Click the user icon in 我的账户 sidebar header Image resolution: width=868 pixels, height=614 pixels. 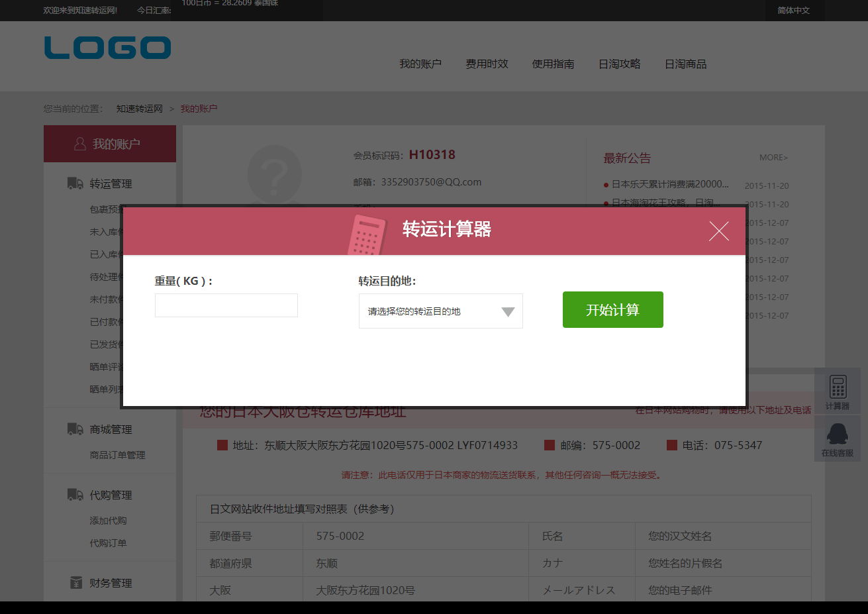click(x=80, y=144)
